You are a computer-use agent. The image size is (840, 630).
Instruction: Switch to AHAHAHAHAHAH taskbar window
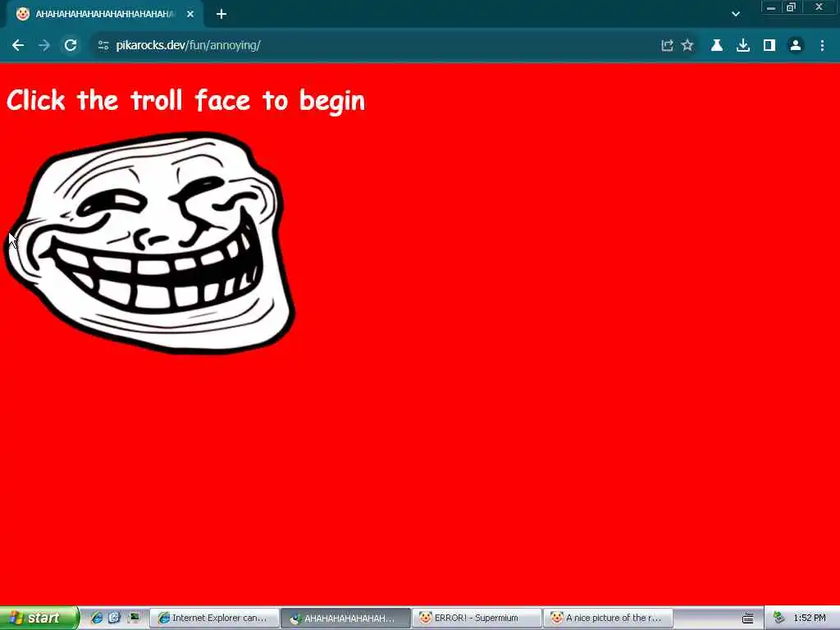[345, 619]
